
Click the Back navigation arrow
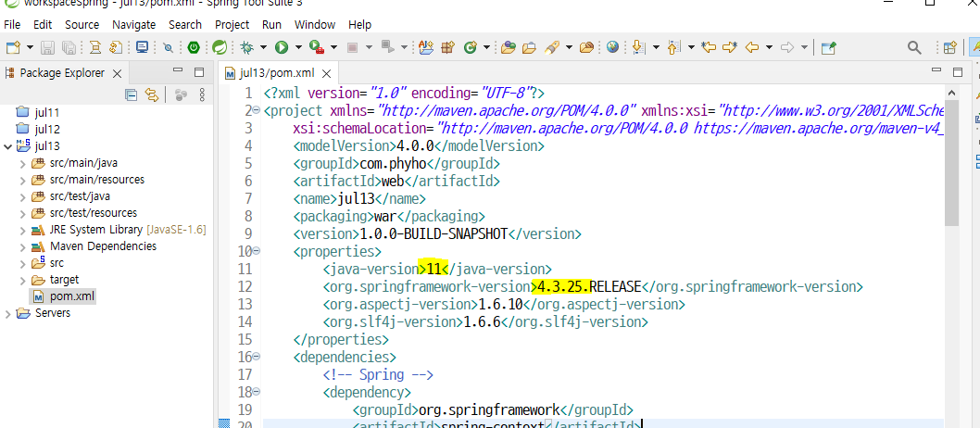(752, 47)
